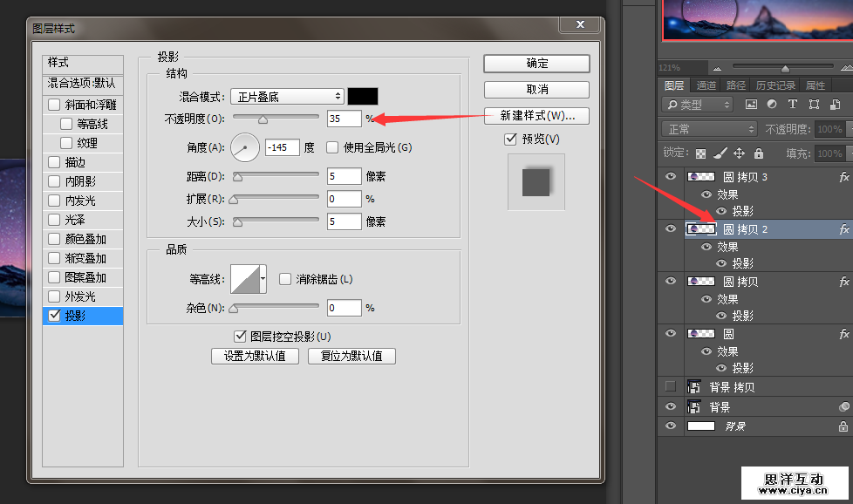This screenshot has width=853, height=504.
Task: Open the 等高线 contour picker arrow
Action: 263,279
